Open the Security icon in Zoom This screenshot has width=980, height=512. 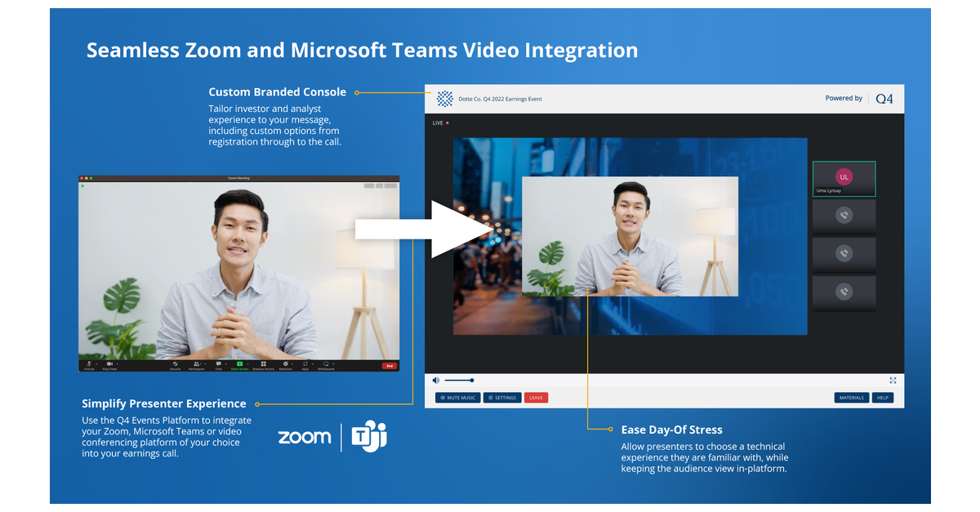[175, 363]
